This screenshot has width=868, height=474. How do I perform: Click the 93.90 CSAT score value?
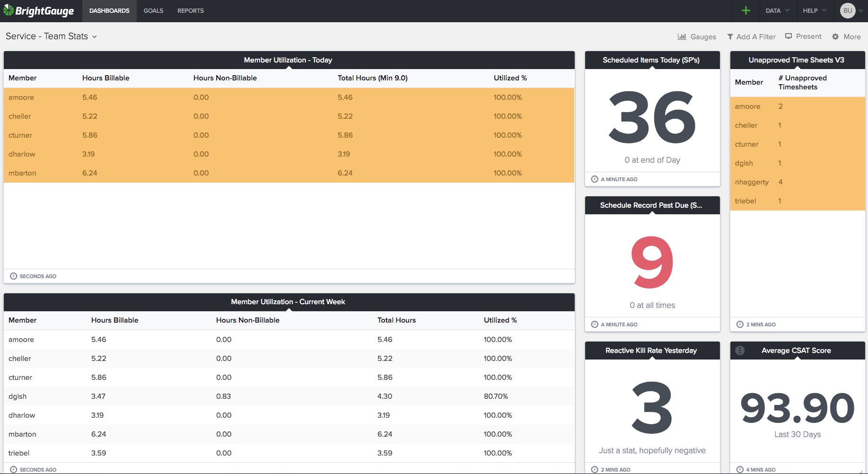798,408
